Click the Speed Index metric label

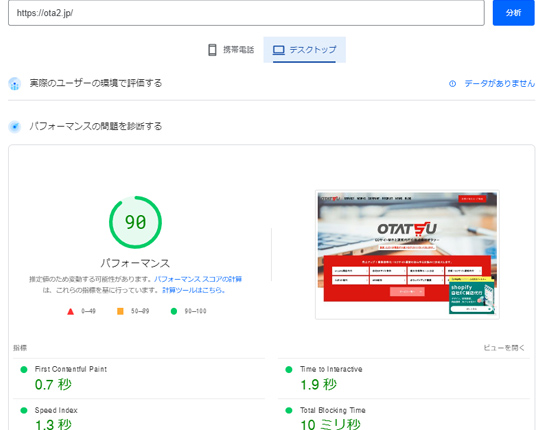tap(56, 410)
